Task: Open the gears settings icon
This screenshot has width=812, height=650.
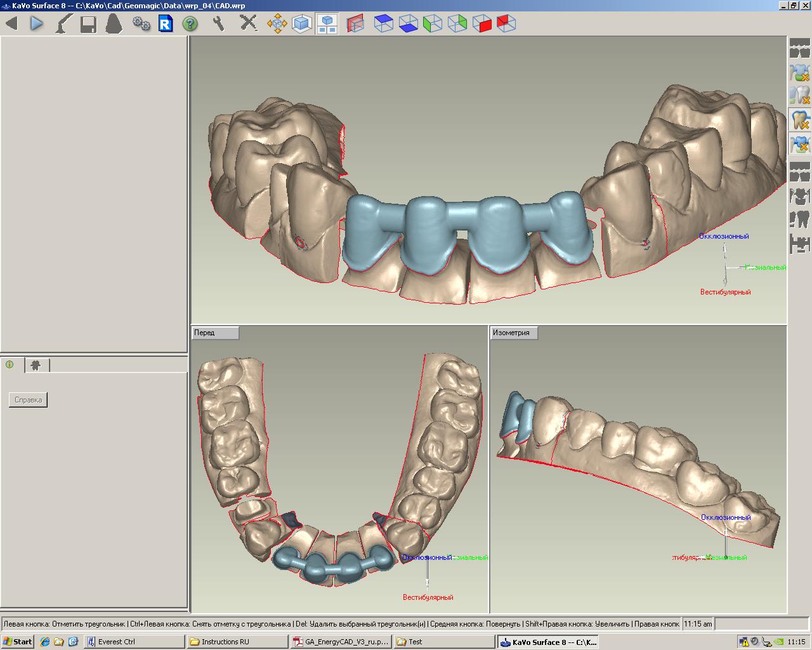Action: pos(141,24)
